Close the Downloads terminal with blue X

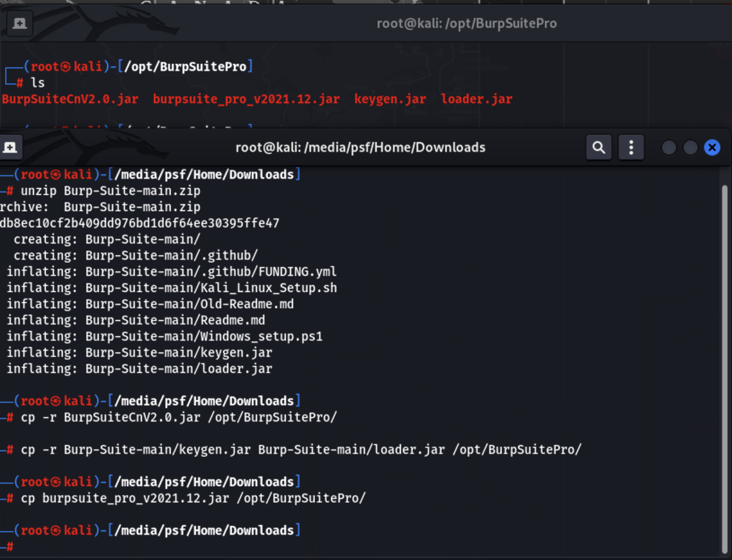tap(712, 147)
